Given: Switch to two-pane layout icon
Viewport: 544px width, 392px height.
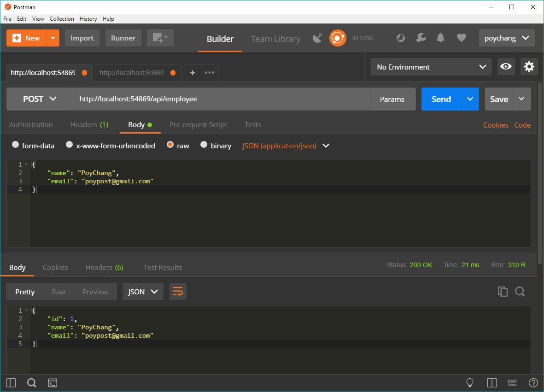Looking at the screenshot, I should pyautogui.click(x=492, y=383).
